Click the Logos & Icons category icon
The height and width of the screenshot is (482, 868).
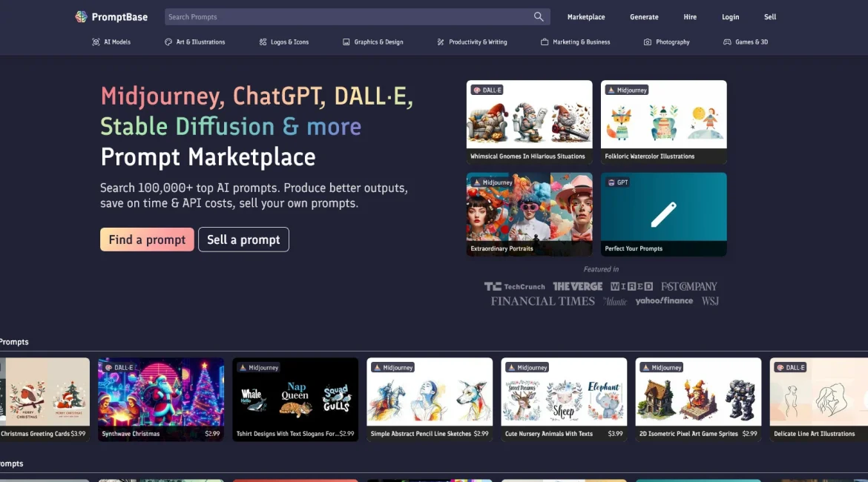(x=263, y=42)
